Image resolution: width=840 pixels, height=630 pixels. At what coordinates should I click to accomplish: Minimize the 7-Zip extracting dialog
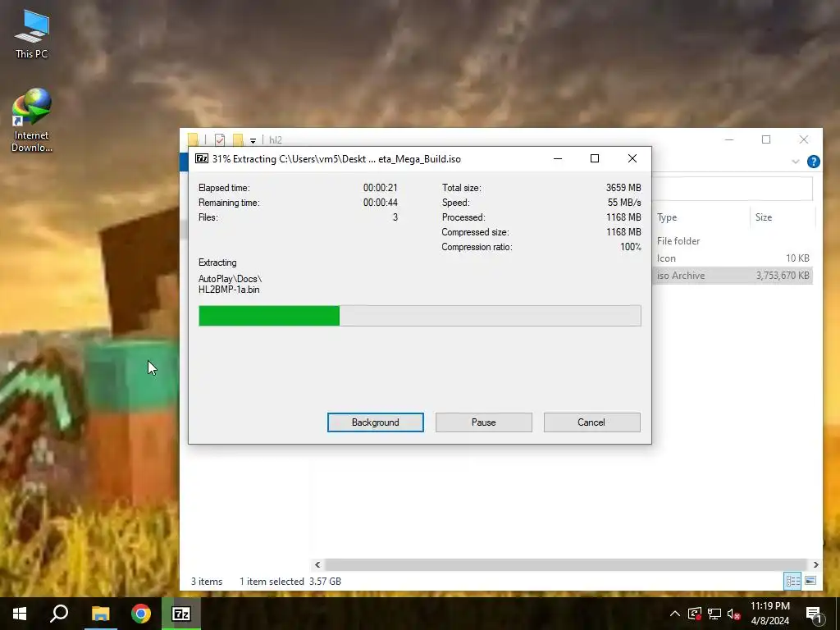pyautogui.click(x=558, y=158)
